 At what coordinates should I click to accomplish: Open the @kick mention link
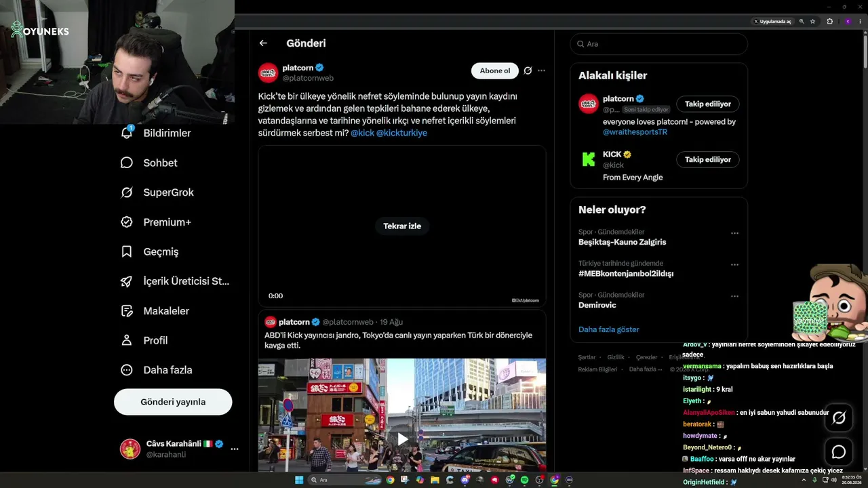point(362,133)
